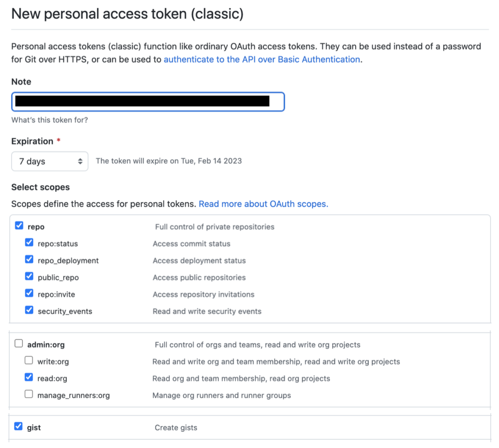Toggle the repo:invite checkbox
The image size is (499, 448).
pos(29,294)
